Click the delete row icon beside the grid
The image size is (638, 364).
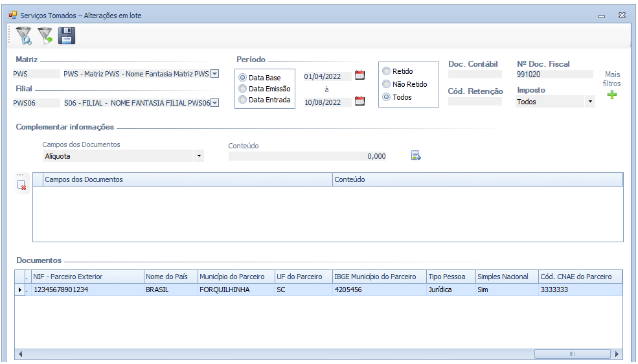pyautogui.click(x=21, y=185)
